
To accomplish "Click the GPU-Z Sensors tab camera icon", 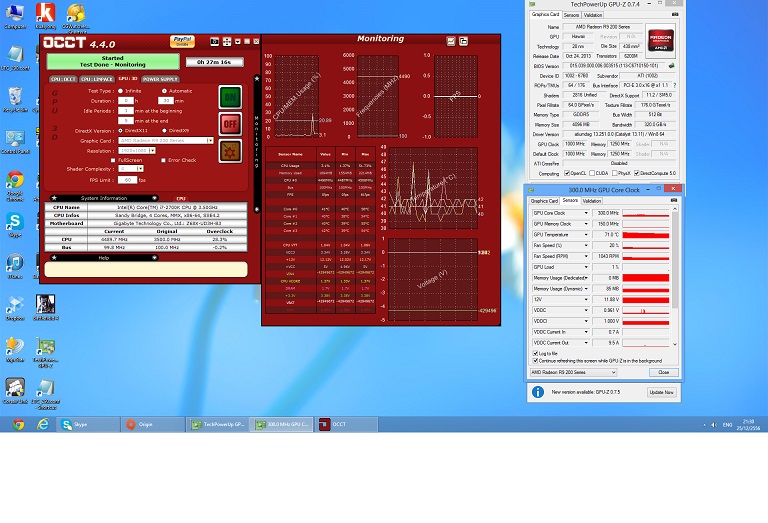I will (x=674, y=200).
